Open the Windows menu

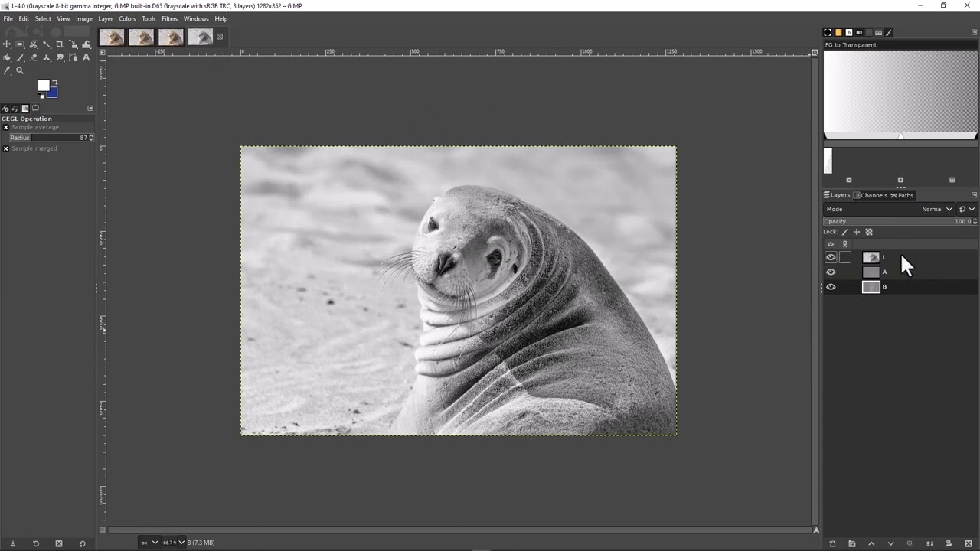pyautogui.click(x=196, y=18)
